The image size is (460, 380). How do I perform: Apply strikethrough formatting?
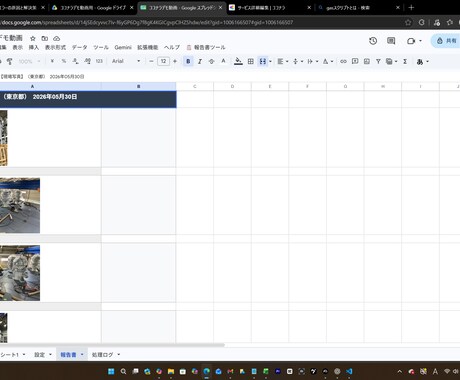(x=211, y=61)
